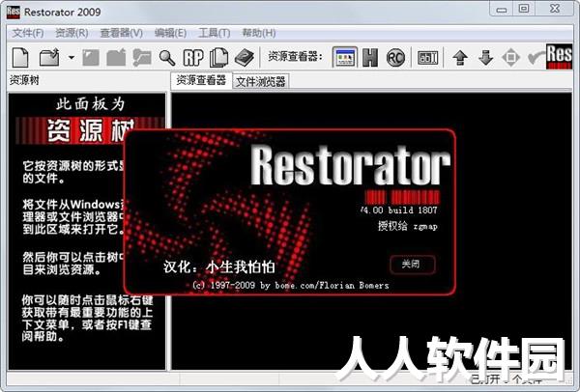Open the 编辑(E) menu
Image resolution: width=580 pixels, height=392 pixels.
click(x=170, y=33)
